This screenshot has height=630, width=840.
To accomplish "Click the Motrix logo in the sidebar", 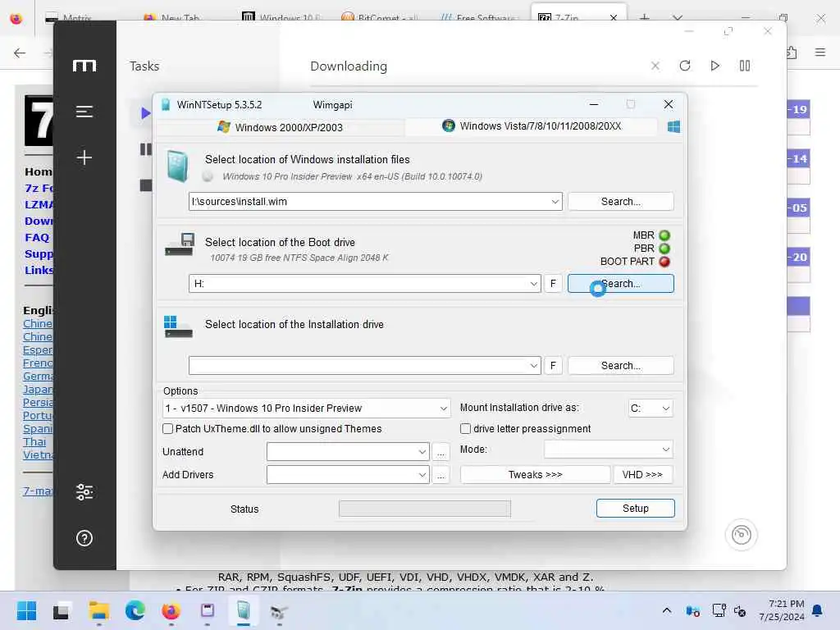I will coord(84,66).
